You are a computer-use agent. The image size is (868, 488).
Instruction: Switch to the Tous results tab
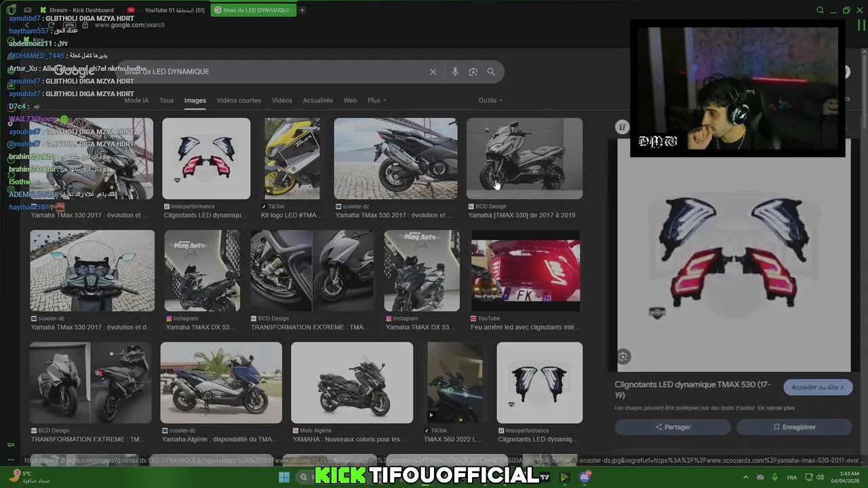(x=166, y=100)
